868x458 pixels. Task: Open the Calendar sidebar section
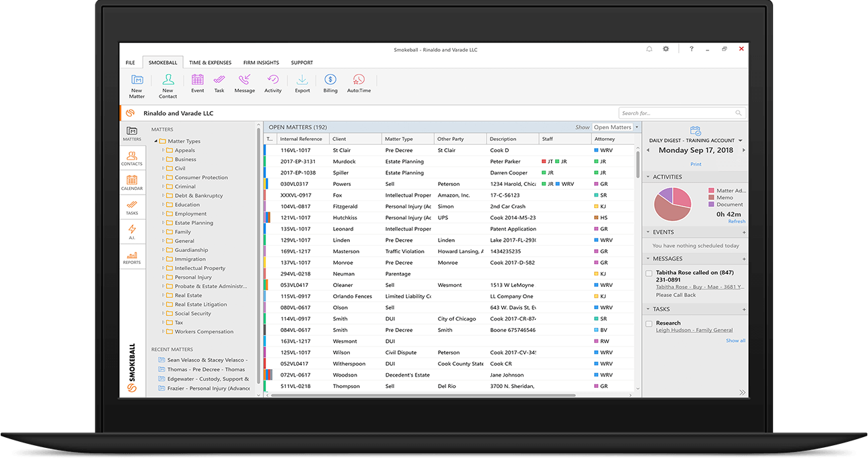click(x=132, y=183)
